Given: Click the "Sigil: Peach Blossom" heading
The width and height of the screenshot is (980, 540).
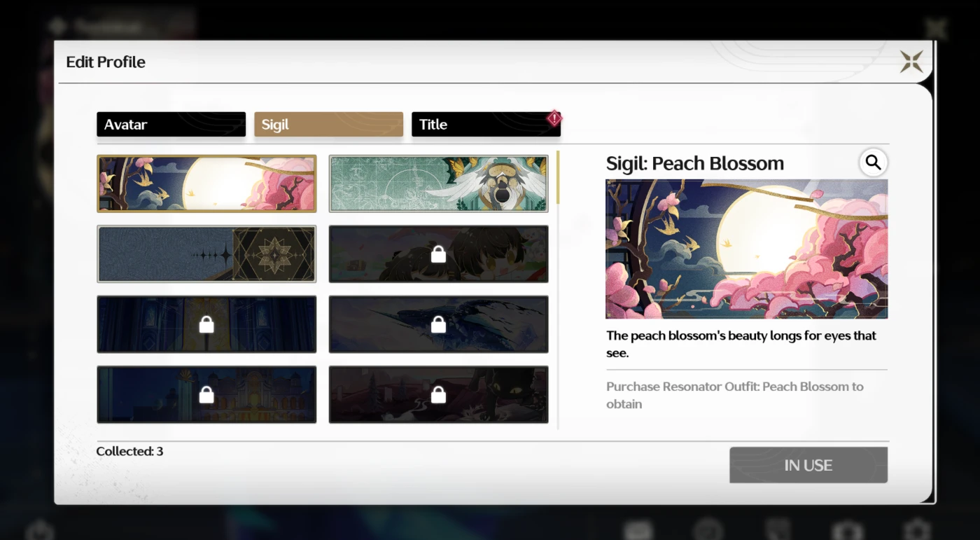Looking at the screenshot, I should pyautogui.click(x=695, y=163).
